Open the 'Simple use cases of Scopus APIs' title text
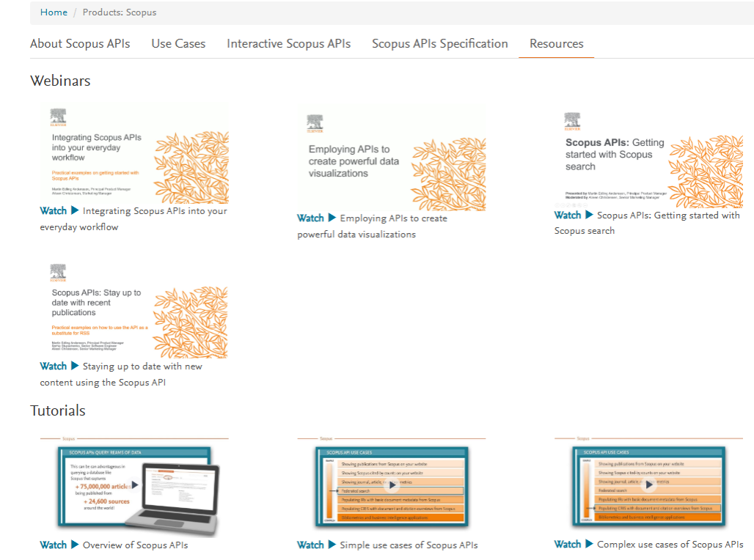This screenshot has height=560, width=754. pyautogui.click(x=409, y=545)
